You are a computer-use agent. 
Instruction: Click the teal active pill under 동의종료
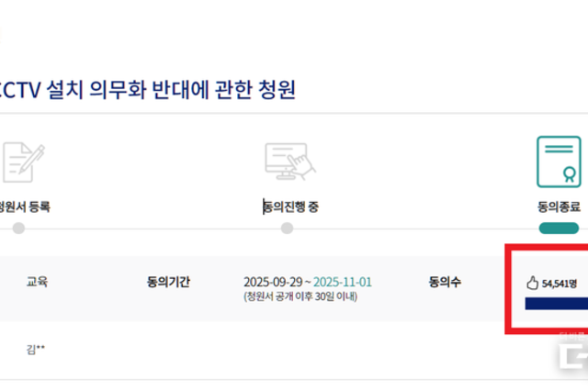tap(559, 228)
